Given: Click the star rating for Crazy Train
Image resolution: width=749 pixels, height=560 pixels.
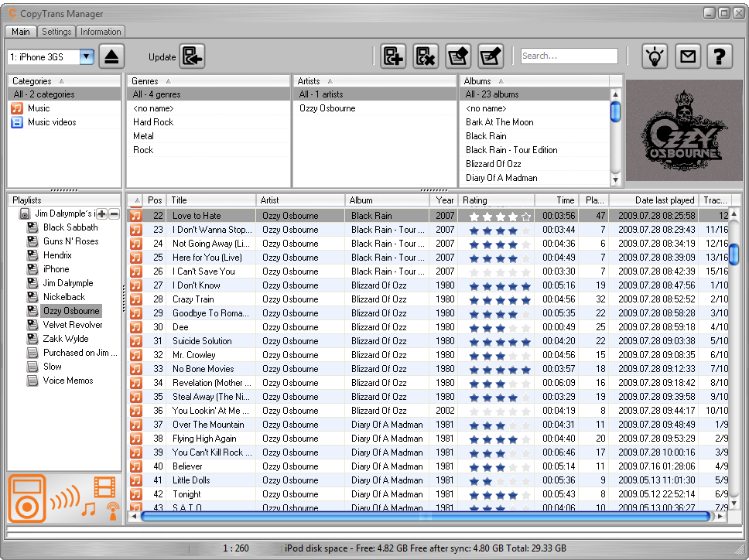Looking at the screenshot, I should [x=500, y=300].
